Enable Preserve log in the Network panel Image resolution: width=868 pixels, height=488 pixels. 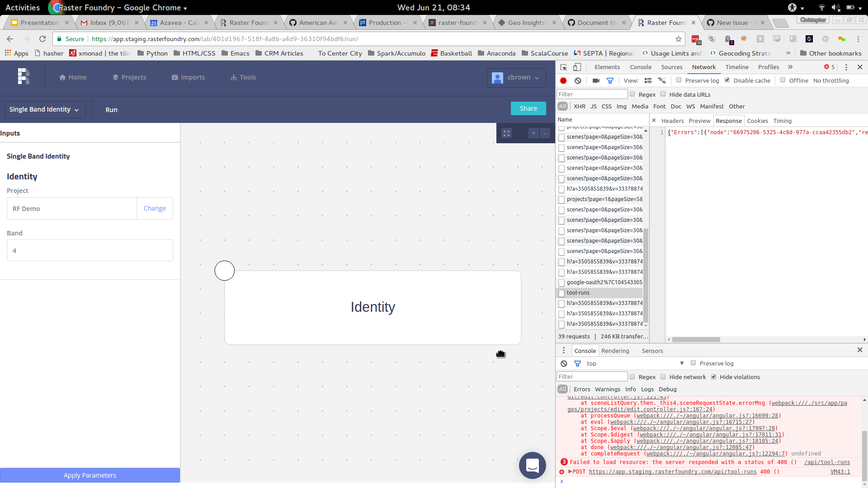coord(679,80)
